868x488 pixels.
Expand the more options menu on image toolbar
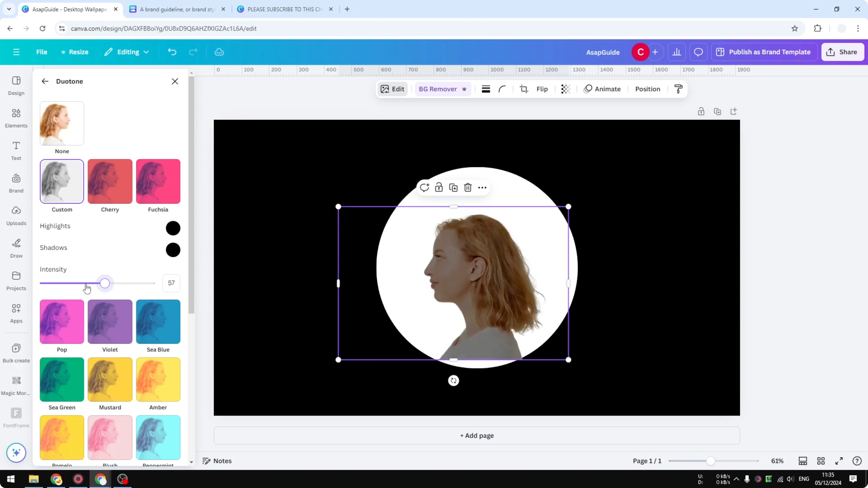pos(482,187)
